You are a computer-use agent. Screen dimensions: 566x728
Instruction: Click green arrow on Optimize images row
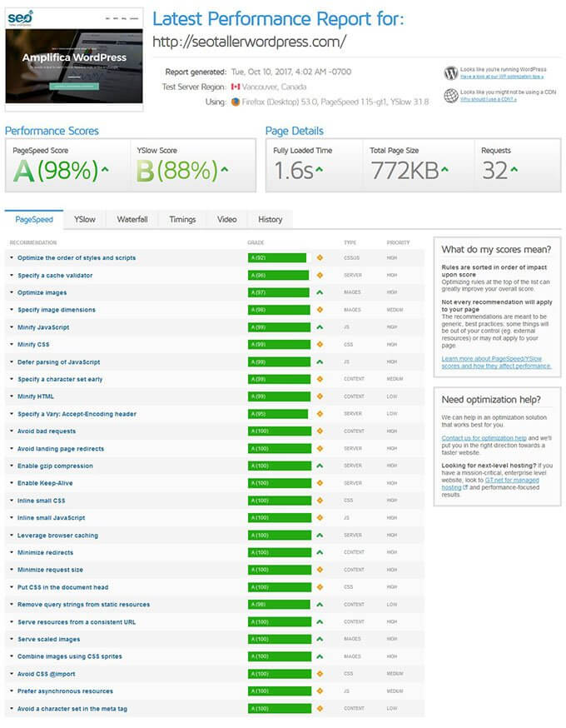320,292
